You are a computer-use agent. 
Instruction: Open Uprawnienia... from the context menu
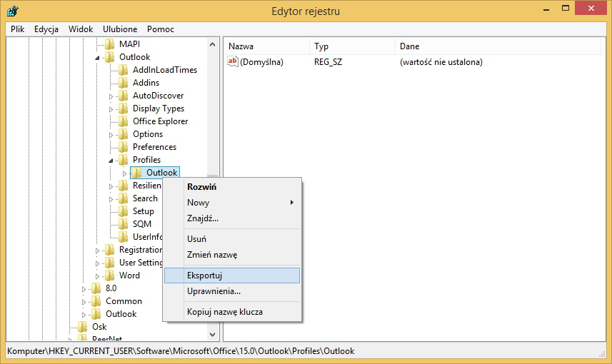pos(232,291)
